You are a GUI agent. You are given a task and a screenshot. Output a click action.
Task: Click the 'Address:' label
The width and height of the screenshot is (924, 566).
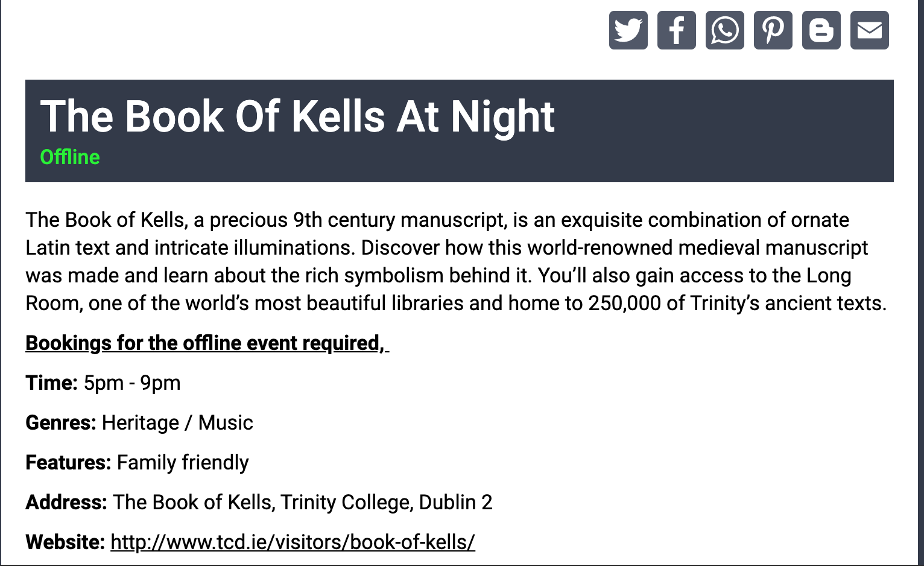point(66,502)
